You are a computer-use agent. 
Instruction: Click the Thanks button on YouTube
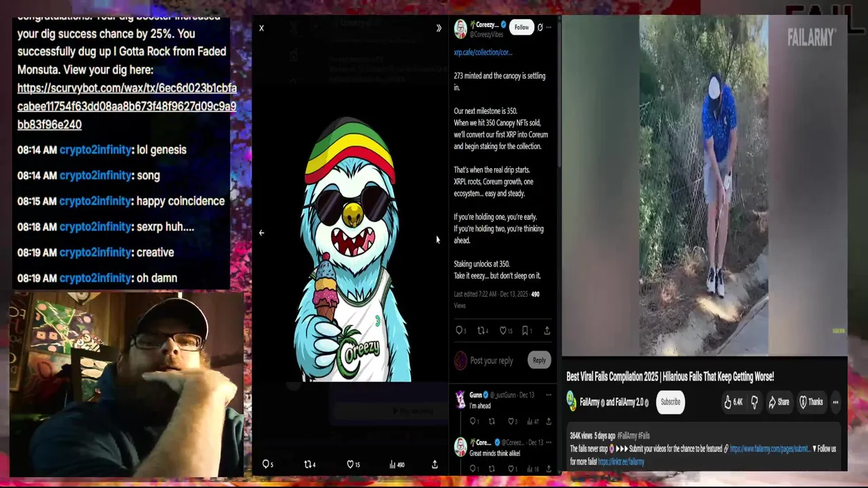810,402
